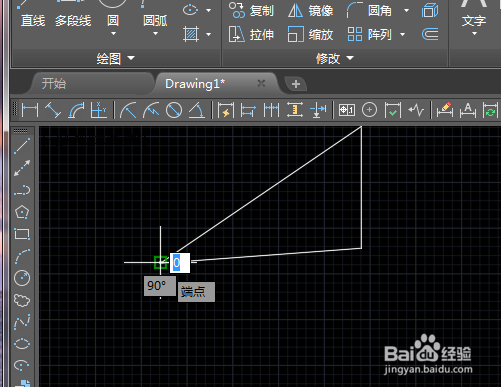Select the 直线 (Line) ribbon tool

33,21
